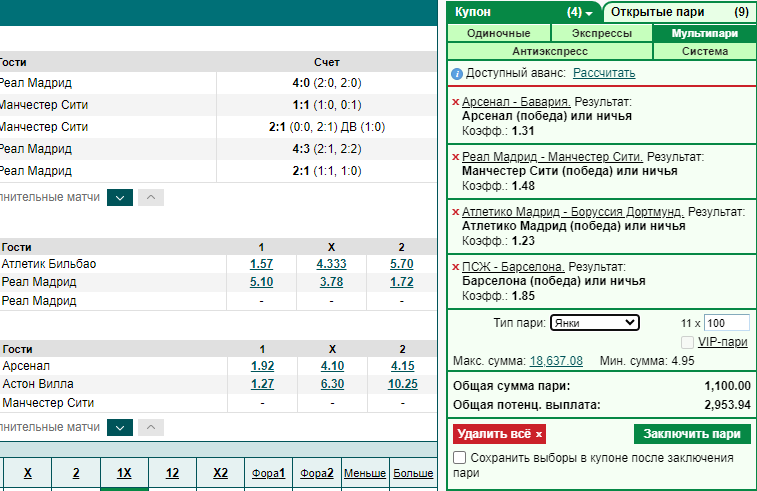This screenshot has width=757, height=491.
Task: Select the Одиночные bet tab
Action: [499, 33]
